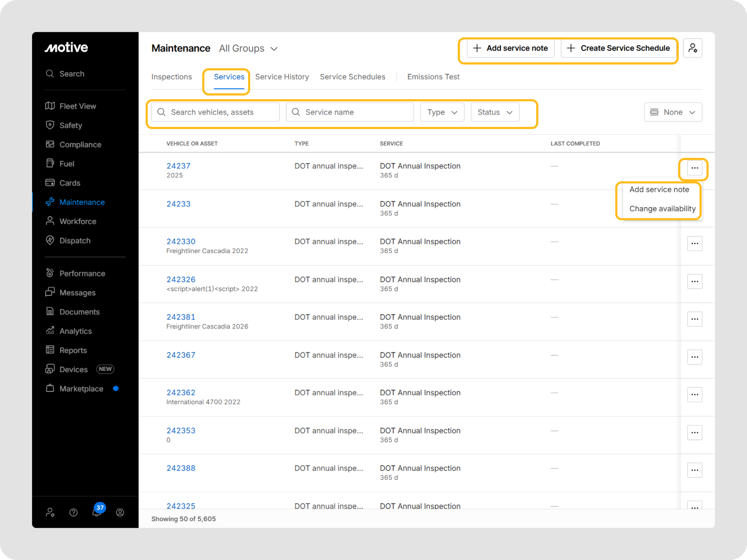Open the Safety shield section

tap(70, 125)
